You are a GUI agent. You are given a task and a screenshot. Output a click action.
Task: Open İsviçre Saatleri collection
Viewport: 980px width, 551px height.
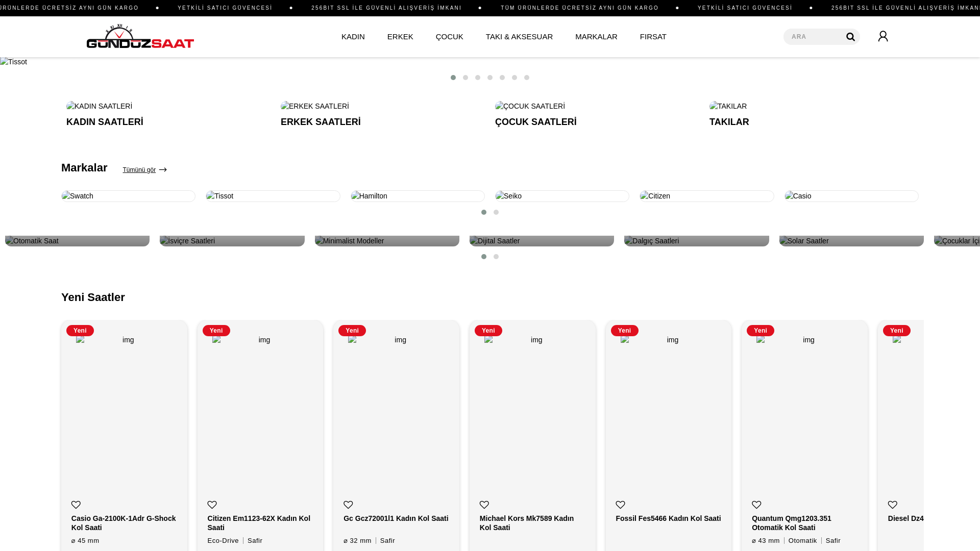(x=232, y=241)
